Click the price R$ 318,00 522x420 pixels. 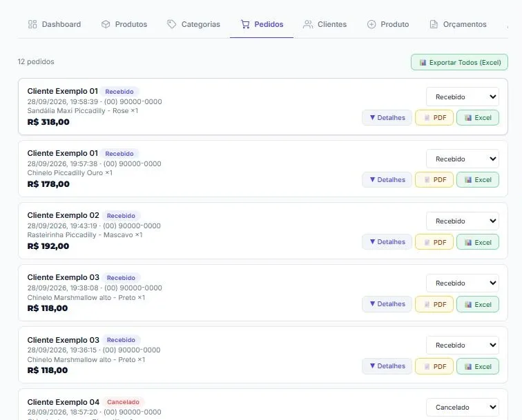pyautogui.click(x=48, y=122)
